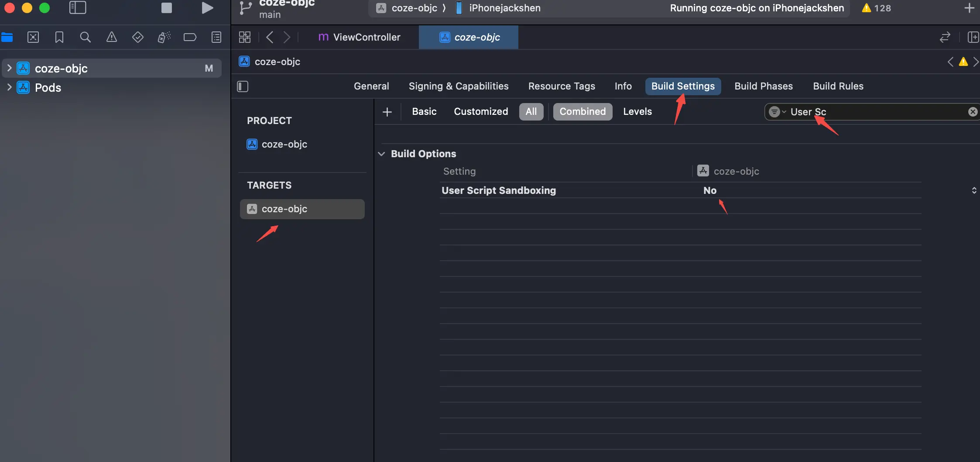Viewport: 980px width, 462px height.
Task: Add an editor on the right
Action: (973, 37)
